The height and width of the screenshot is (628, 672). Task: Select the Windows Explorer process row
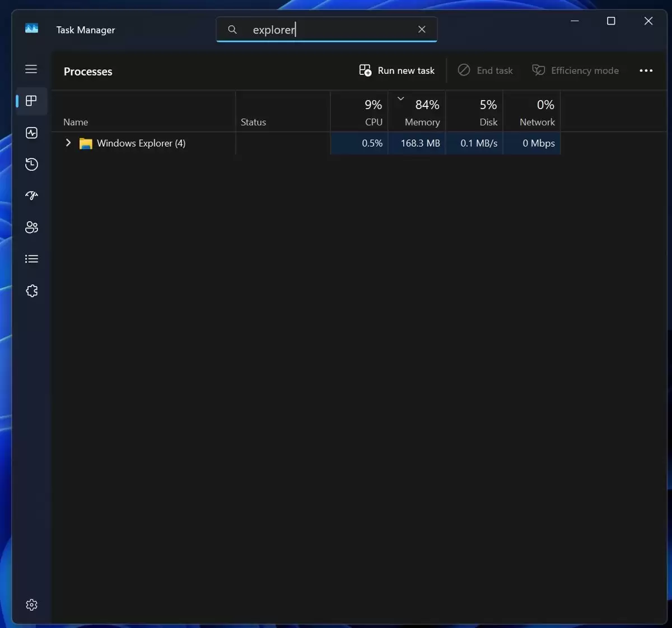point(168,143)
